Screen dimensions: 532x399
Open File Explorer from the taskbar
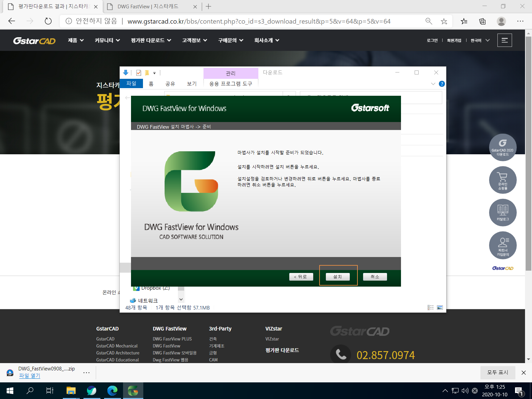click(71, 391)
